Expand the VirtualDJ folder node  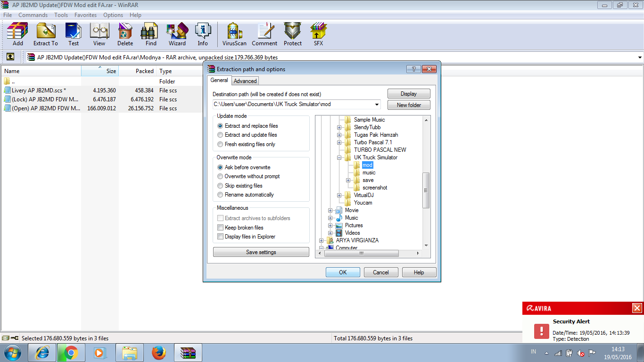tap(339, 195)
